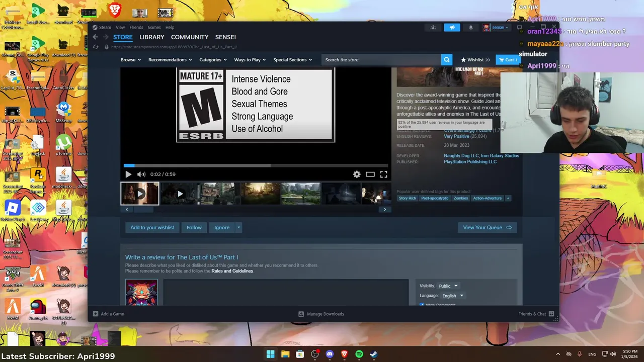644x362 pixels.
Task: Open Naughty Dog LLC developer link
Action: coord(461,156)
